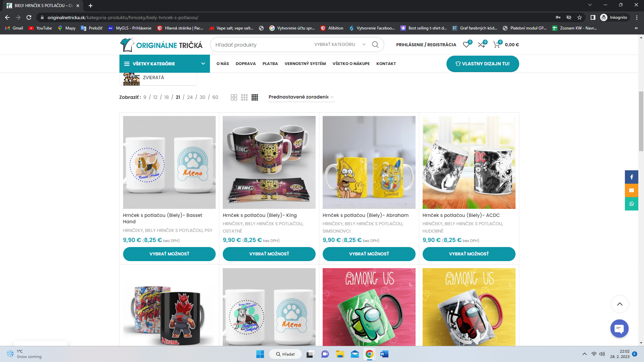Open the weather widget on taskbar
Viewport: 644px width, 362px height.
click(24, 354)
